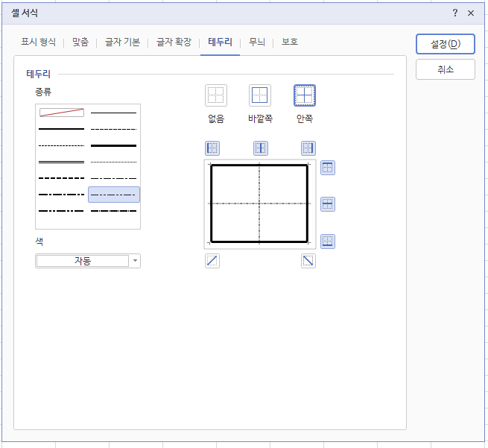Toggle the diagonal-down border button

pyautogui.click(x=308, y=261)
